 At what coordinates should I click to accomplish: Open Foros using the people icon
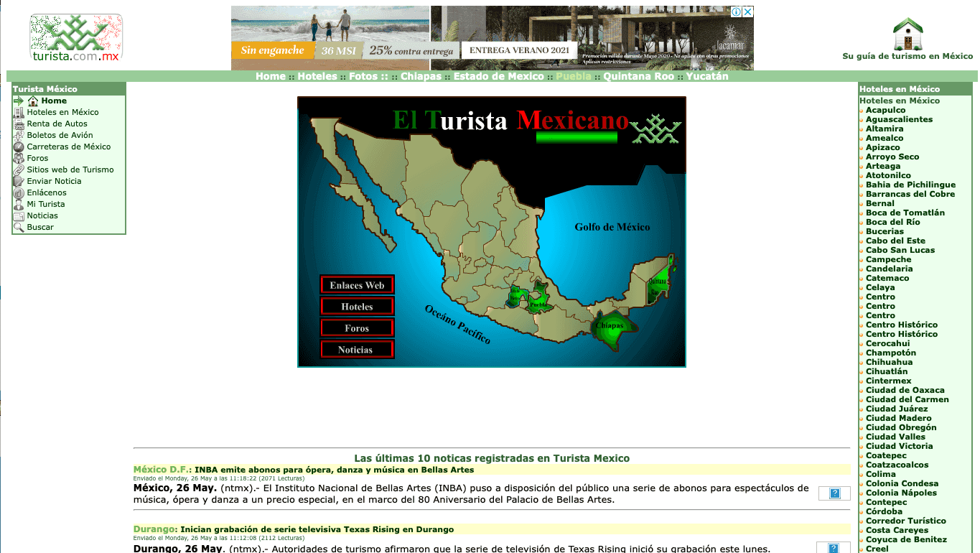click(x=19, y=158)
